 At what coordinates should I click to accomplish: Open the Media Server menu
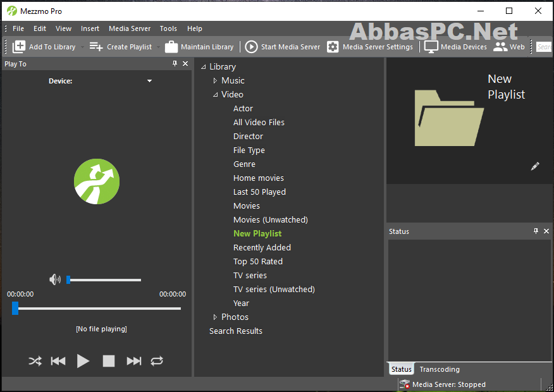pos(130,28)
